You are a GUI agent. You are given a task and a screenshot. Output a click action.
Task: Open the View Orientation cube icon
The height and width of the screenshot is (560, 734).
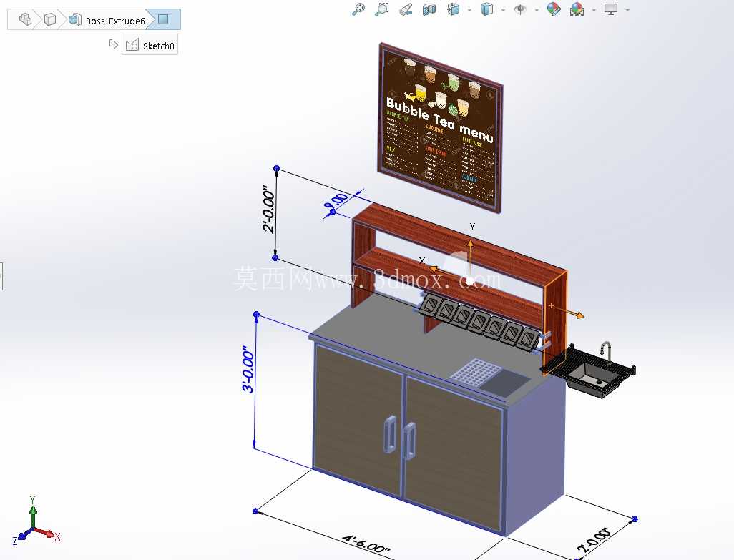coord(453,9)
